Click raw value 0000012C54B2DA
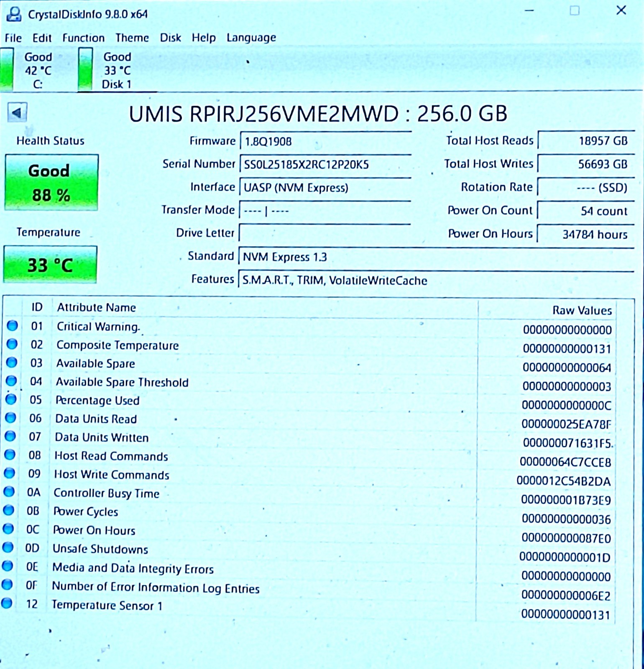 [564, 481]
